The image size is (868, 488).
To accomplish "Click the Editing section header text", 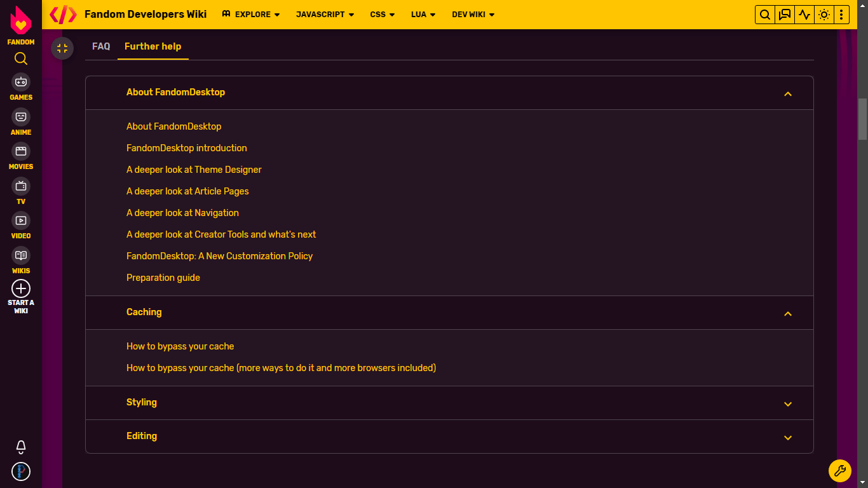I will (142, 436).
